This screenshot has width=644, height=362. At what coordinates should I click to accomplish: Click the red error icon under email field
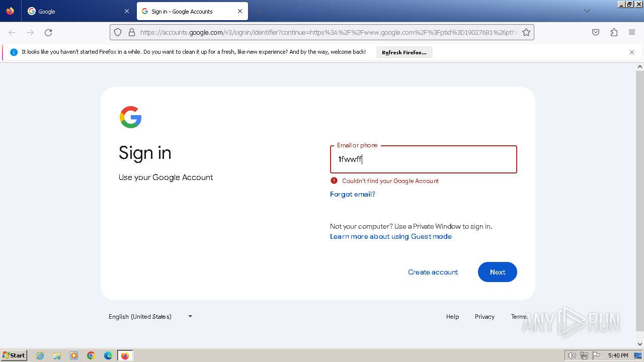(334, 180)
